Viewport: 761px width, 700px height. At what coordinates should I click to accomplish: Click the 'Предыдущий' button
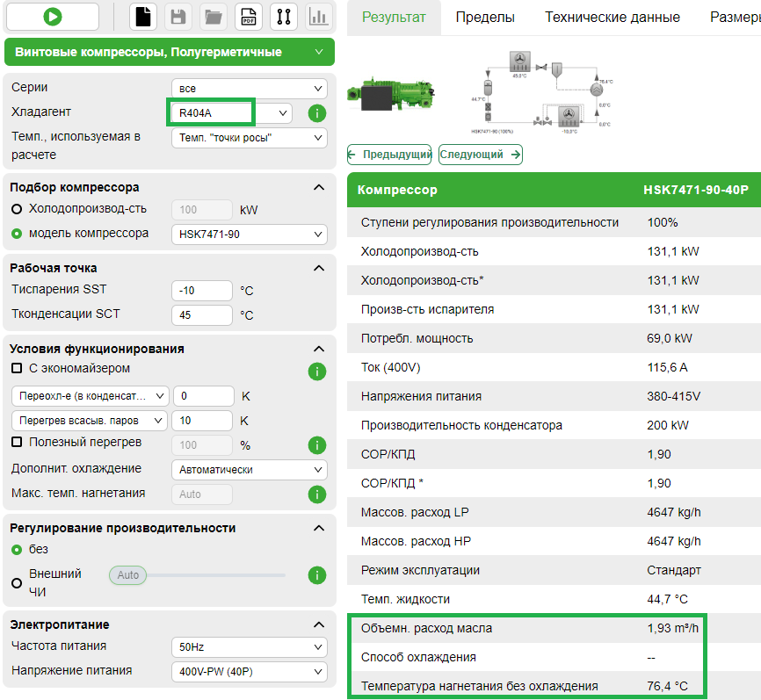[389, 155]
